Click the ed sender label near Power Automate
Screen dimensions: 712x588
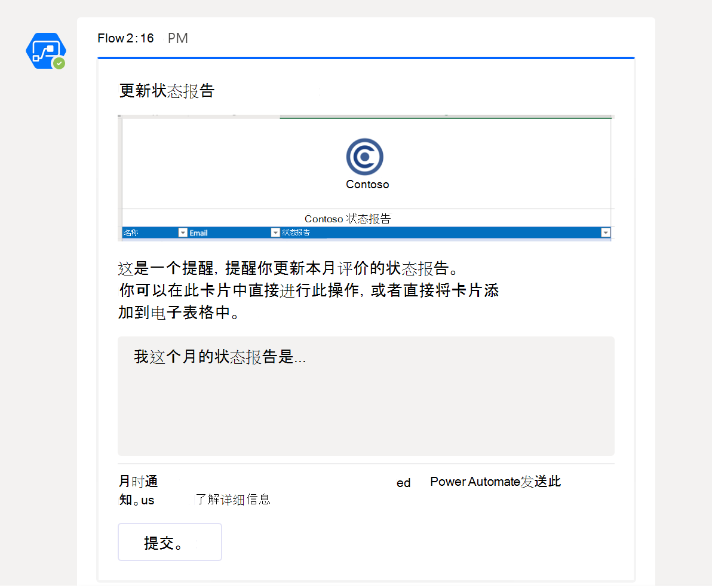pyautogui.click(x=403, y=483)
